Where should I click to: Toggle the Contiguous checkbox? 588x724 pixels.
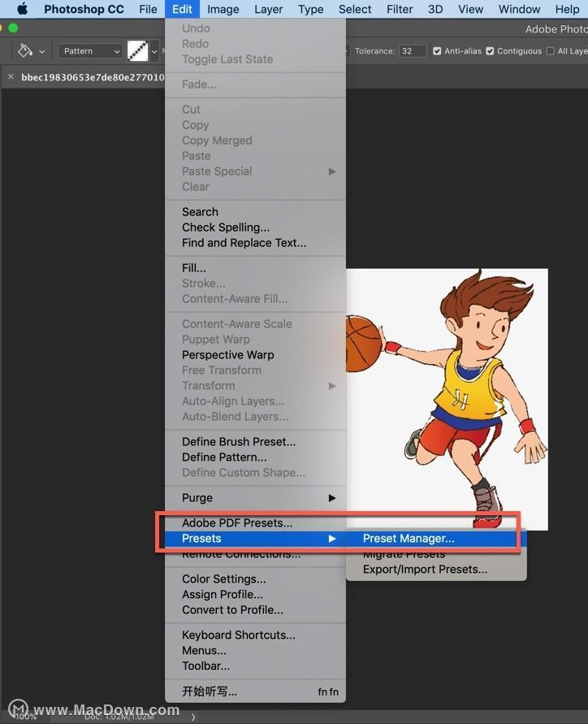(490, 51)
